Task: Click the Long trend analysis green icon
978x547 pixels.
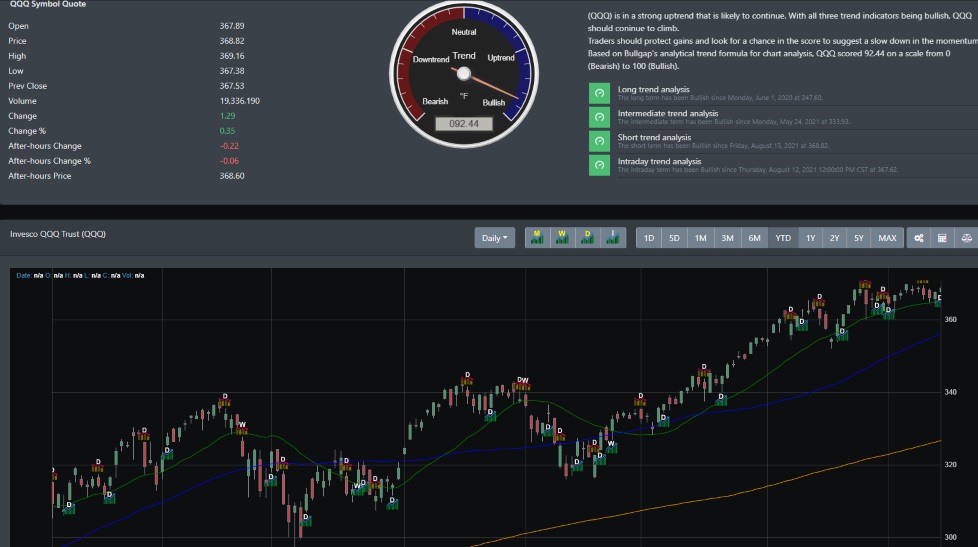Action: 599,93
